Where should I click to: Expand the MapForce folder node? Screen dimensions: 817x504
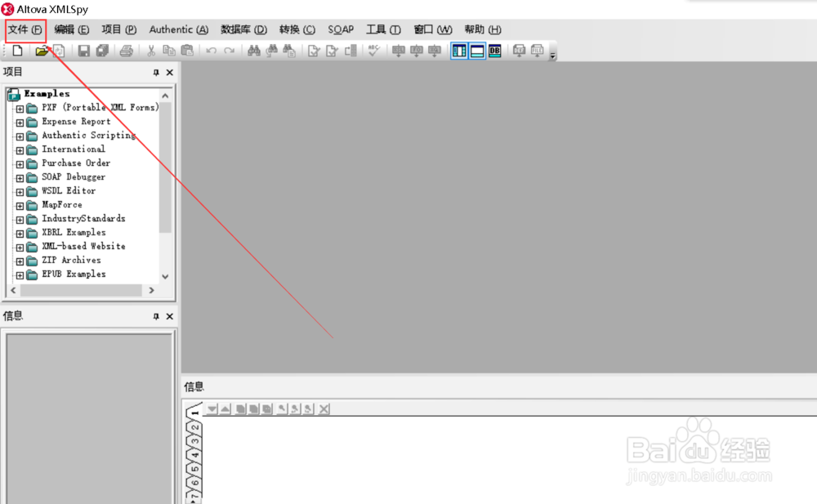[20, 207]
